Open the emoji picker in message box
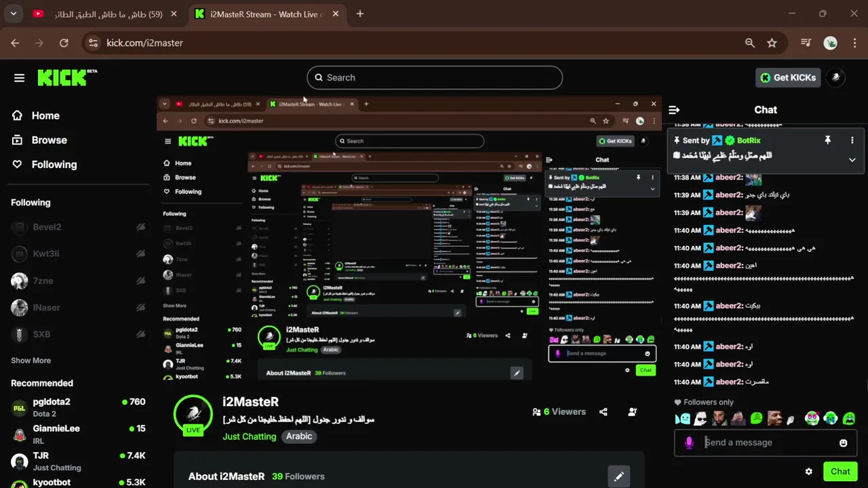 (844, 443)
